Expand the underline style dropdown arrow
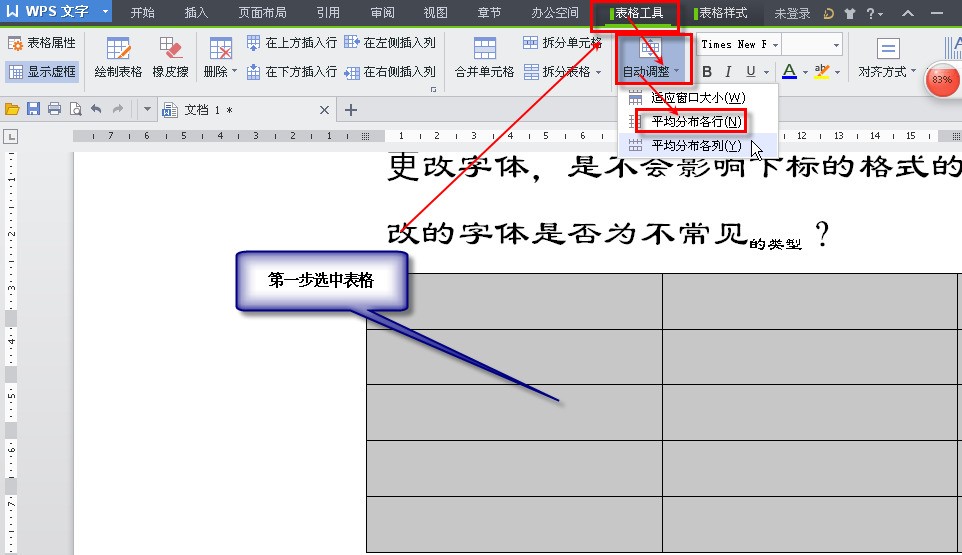The width and height of the screenshot is (962, 555). [766, 72]
